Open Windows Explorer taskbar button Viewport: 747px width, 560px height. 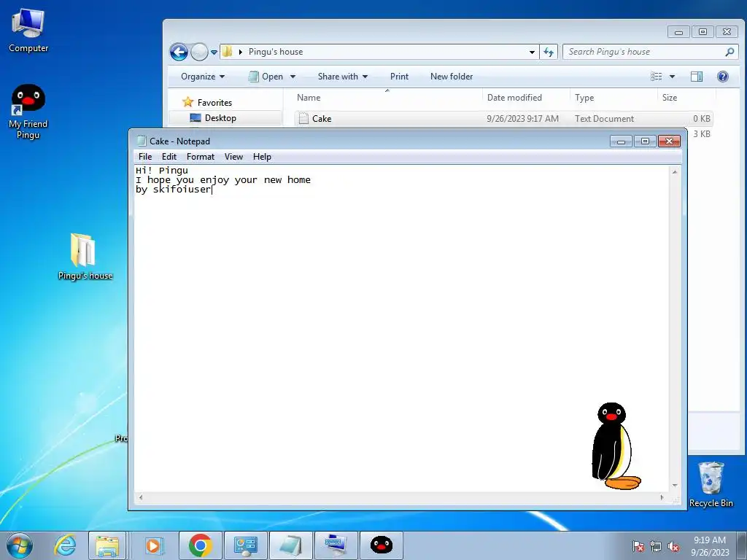[107, 545]
